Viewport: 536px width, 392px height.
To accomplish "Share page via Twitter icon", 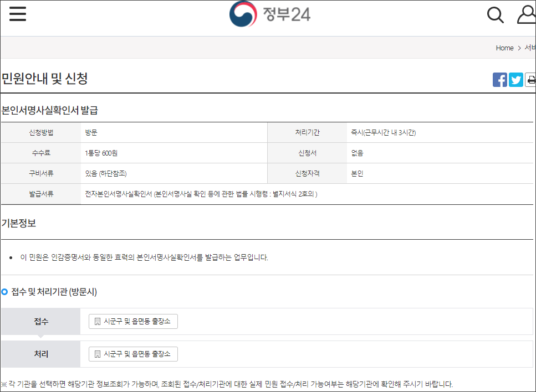I will point(516,80).
